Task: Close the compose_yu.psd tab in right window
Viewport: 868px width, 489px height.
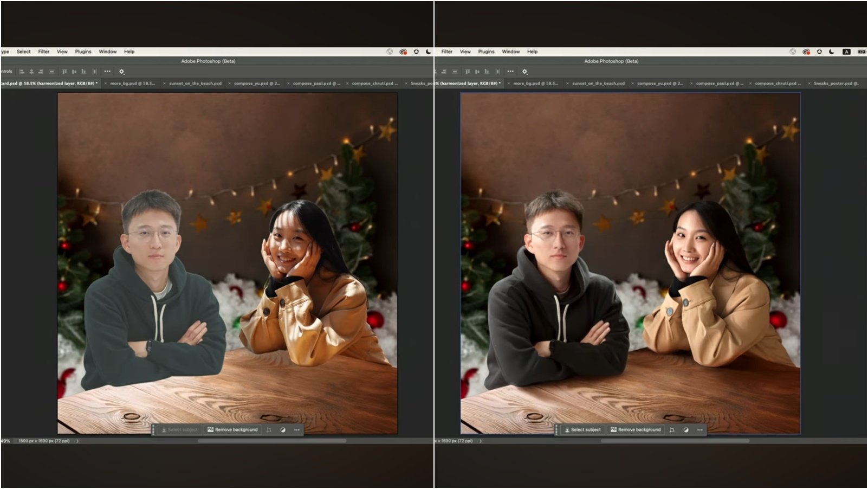Action: tap(632, 83)
